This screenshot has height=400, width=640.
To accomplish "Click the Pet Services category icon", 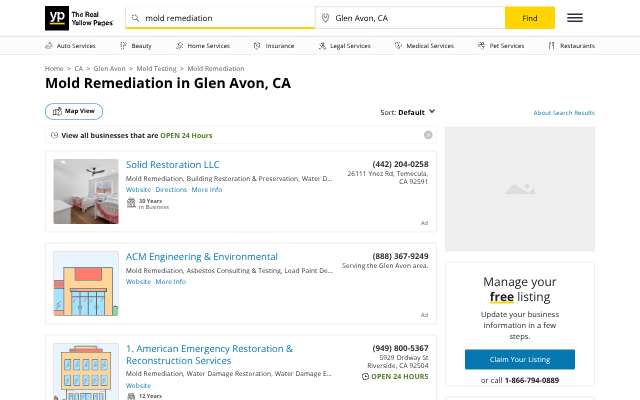I will click(482, 46).
